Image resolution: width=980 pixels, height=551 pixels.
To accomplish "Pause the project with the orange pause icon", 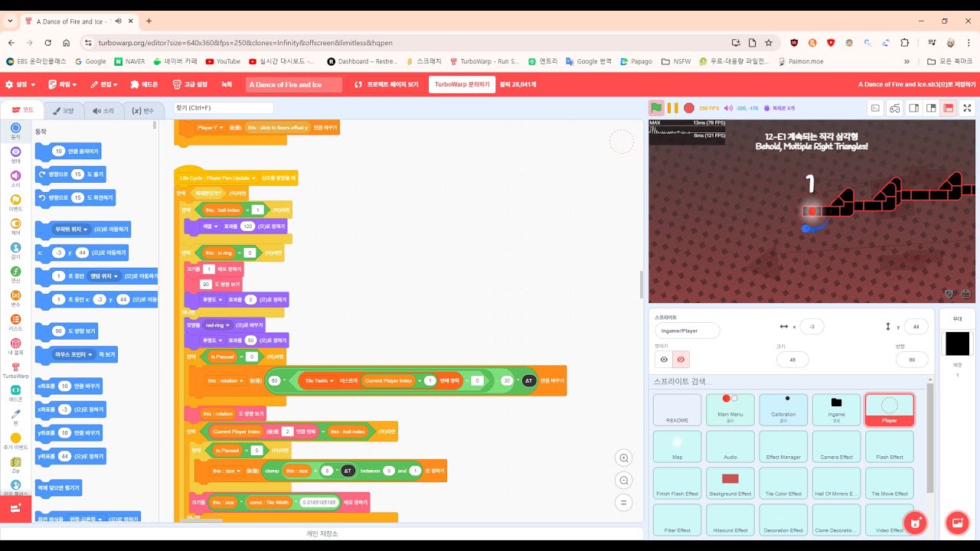I will pyautogui.click(x=672, y=109).
